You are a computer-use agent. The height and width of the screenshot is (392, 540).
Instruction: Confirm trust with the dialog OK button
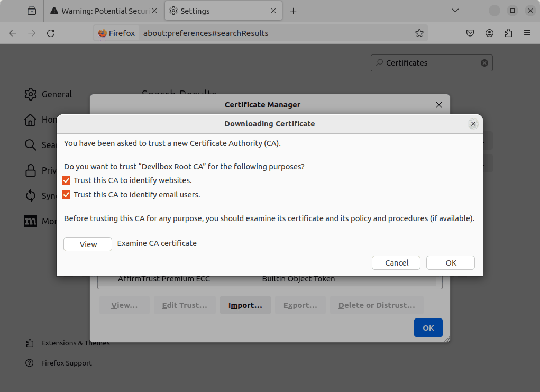tap(450, 263)
